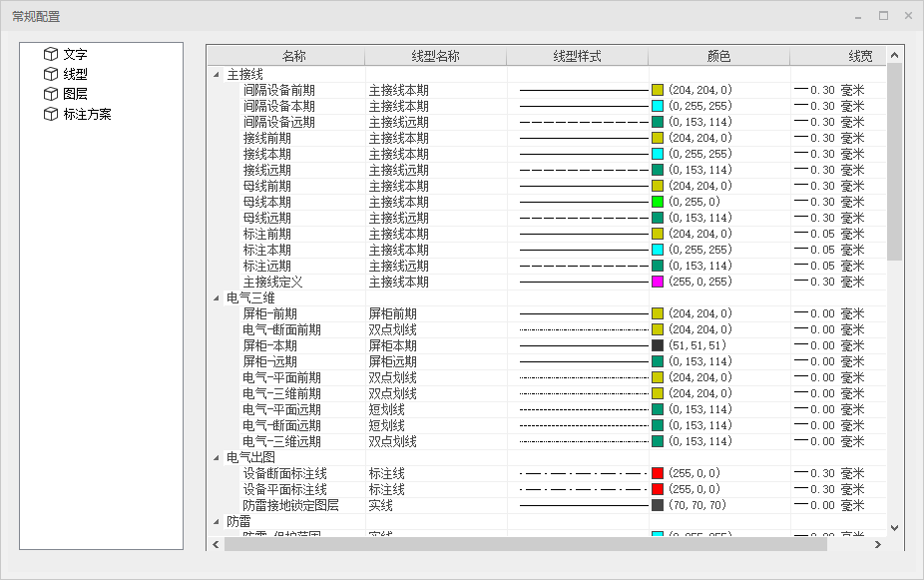Click the cube icon beside 文字
This screenshot has height=580, width=924.
(50, 54)
